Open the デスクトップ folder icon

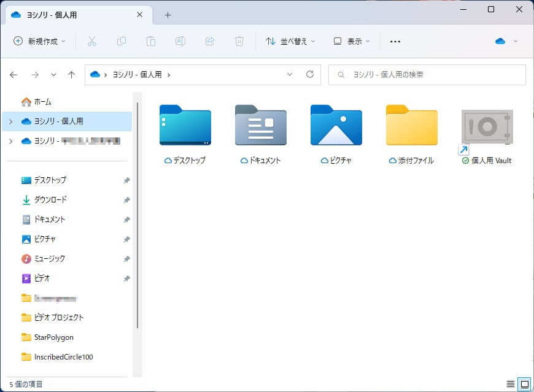185,125
